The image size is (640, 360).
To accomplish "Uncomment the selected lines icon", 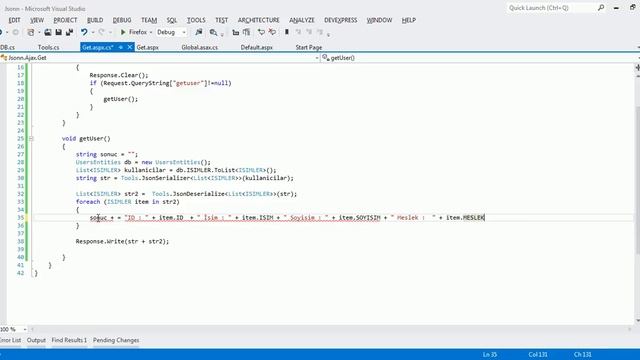I will point(272,32).
